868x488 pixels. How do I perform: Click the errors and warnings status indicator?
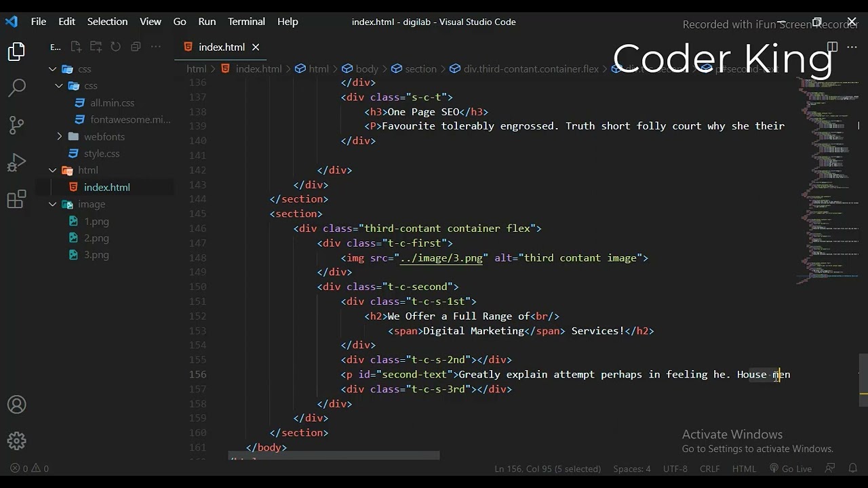coord(29,468)
